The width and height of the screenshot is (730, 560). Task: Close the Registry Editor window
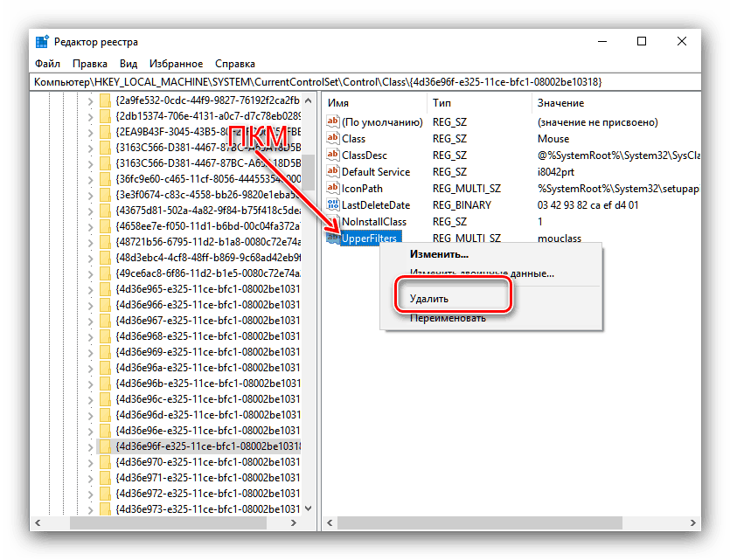[682, 41]
